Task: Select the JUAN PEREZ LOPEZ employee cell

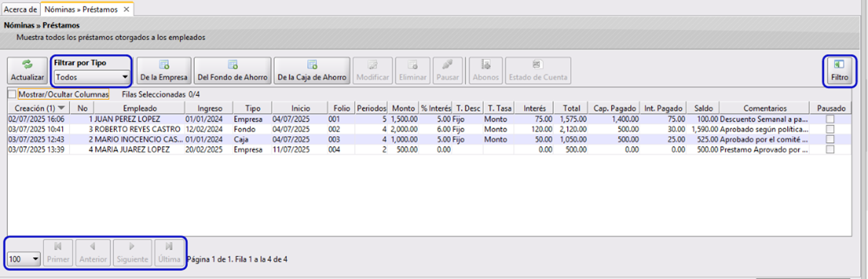Action: coord(139,119)
